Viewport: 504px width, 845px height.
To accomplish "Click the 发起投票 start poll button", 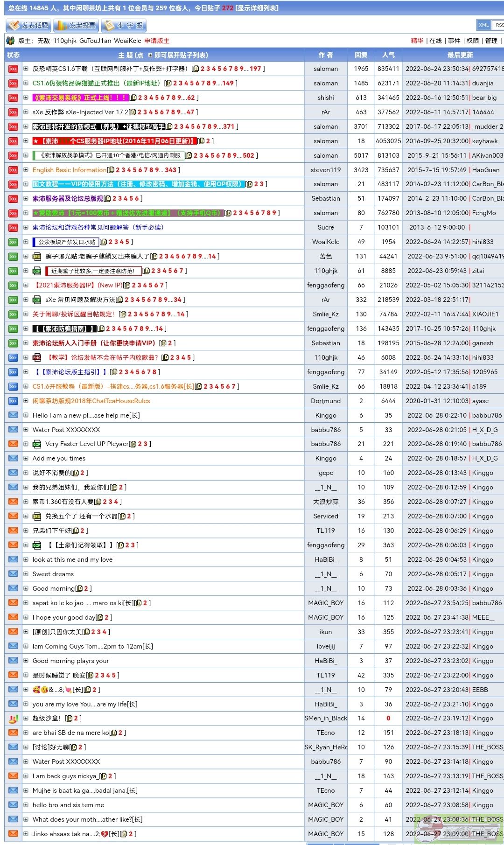I will pos(76,25).
